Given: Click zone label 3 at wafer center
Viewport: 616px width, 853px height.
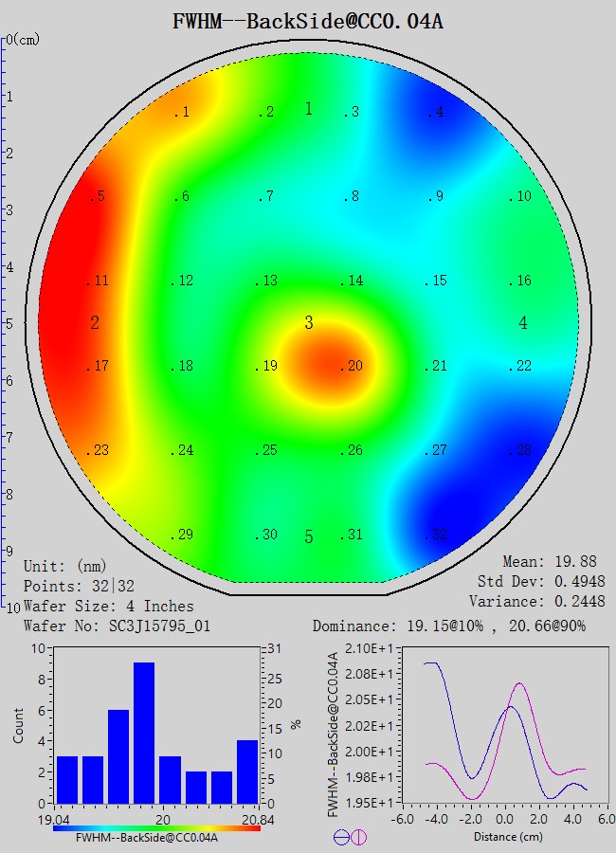Looking at the screenshot, I should click(308, 323).
